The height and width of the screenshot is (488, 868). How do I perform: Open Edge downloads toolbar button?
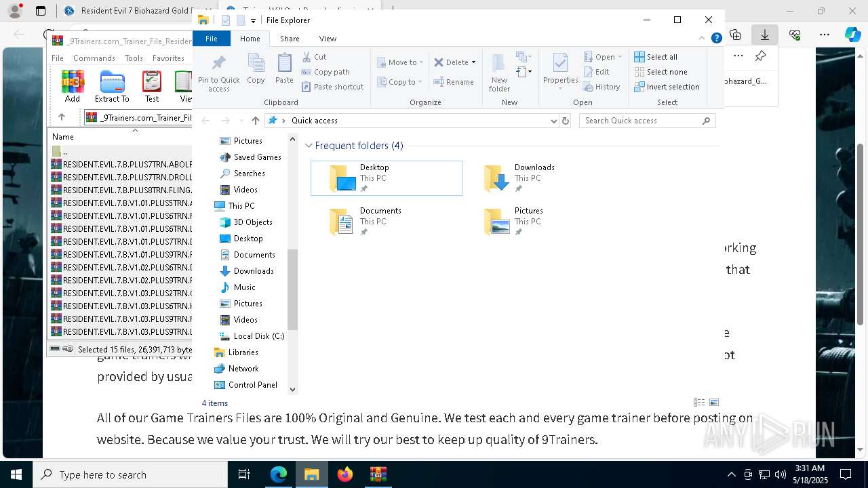point(765,35)
